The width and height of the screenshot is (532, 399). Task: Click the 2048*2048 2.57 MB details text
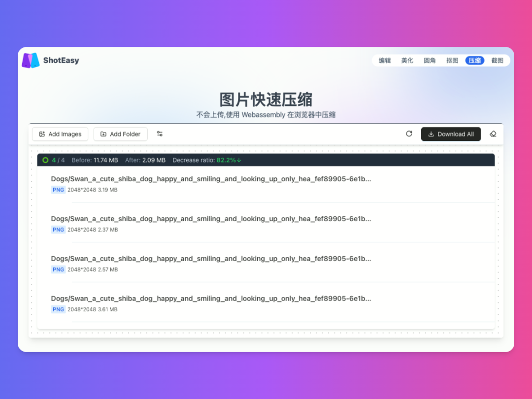point(93,269)
